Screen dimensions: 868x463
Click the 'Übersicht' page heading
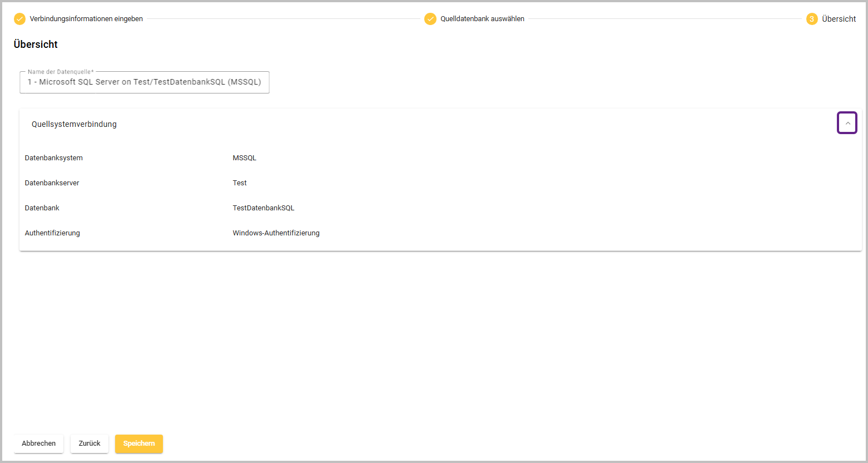point(36,45)
